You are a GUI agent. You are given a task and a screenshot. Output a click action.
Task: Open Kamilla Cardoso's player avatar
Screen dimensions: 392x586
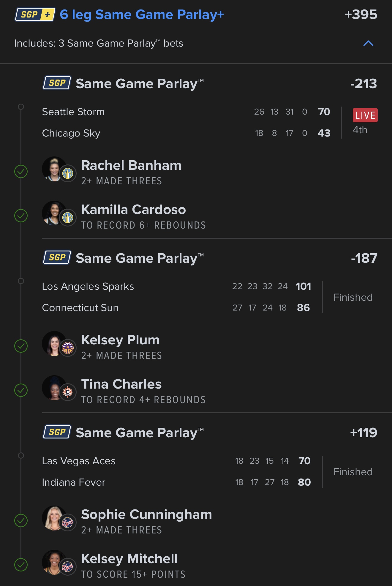coord(55,213)
